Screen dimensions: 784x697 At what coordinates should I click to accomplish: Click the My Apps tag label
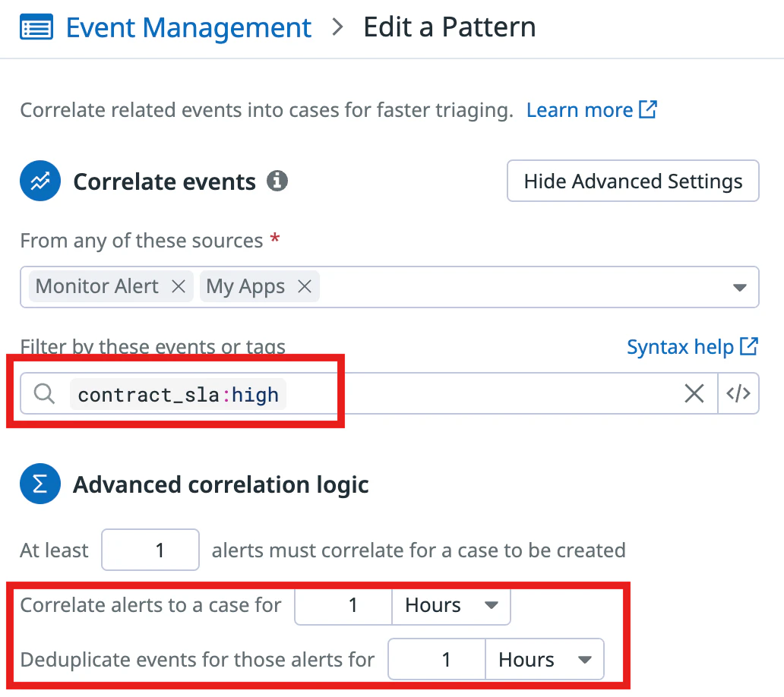click(245, 287)
